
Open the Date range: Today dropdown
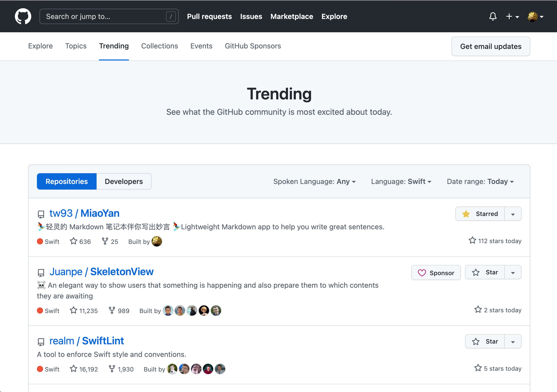pyautogui.click(x=480, y=181)
